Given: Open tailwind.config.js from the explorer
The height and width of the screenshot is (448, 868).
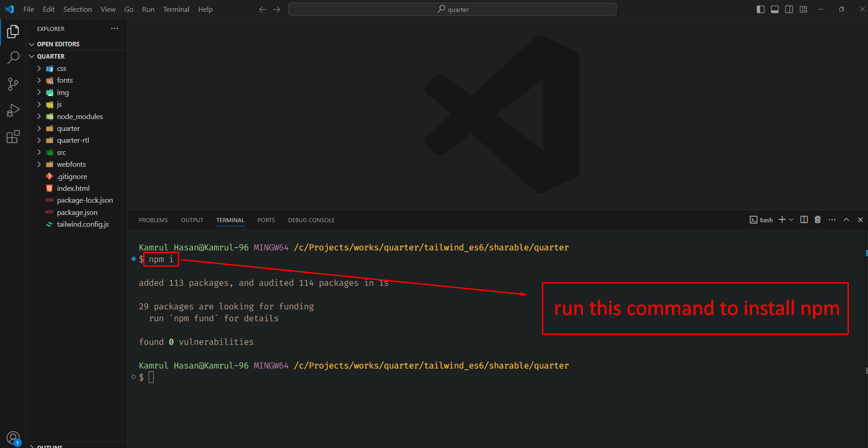Looking at the screenshot, I should click(x=83, y=224).
